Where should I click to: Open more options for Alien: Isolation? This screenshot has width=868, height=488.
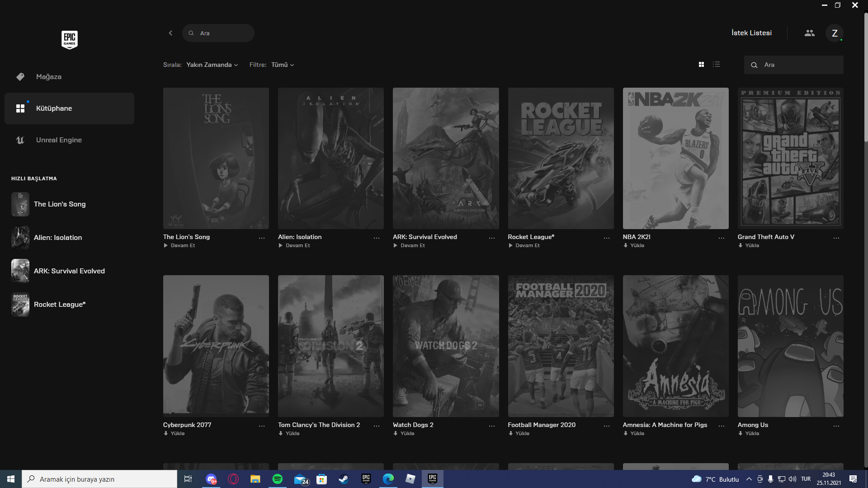click(x=377, y=238)
